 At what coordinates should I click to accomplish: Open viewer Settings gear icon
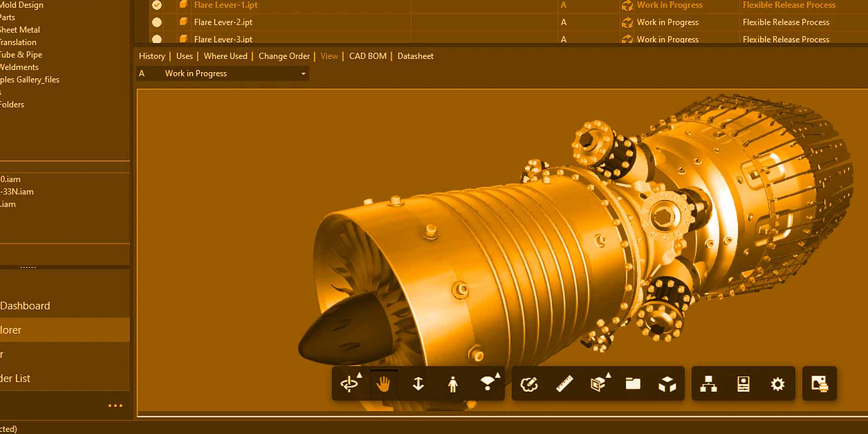click(778, 384)
